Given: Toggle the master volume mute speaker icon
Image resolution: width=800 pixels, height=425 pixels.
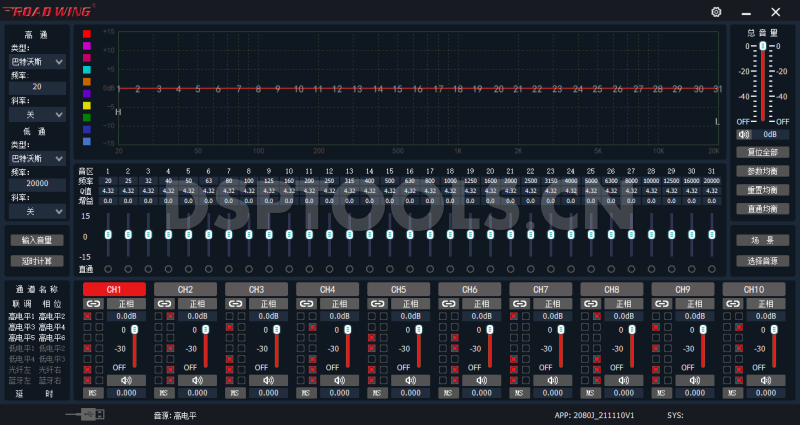Looking at the screenshot, I should tap(743, 133).
